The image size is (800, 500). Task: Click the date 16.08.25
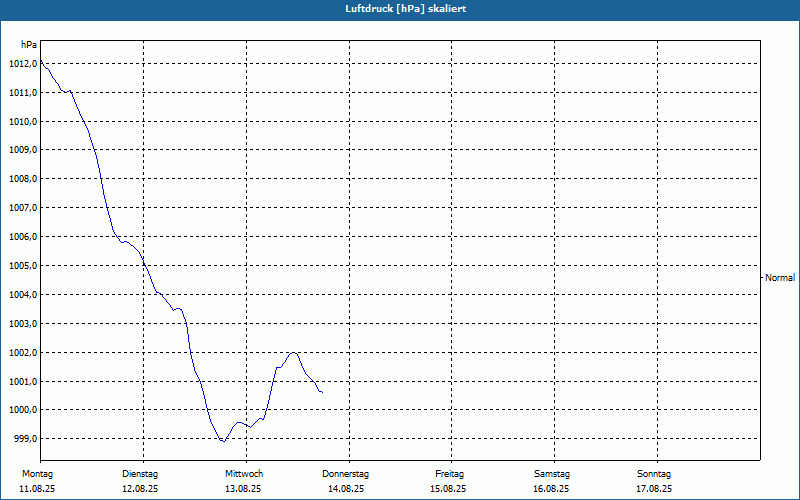tap(551, 489)
